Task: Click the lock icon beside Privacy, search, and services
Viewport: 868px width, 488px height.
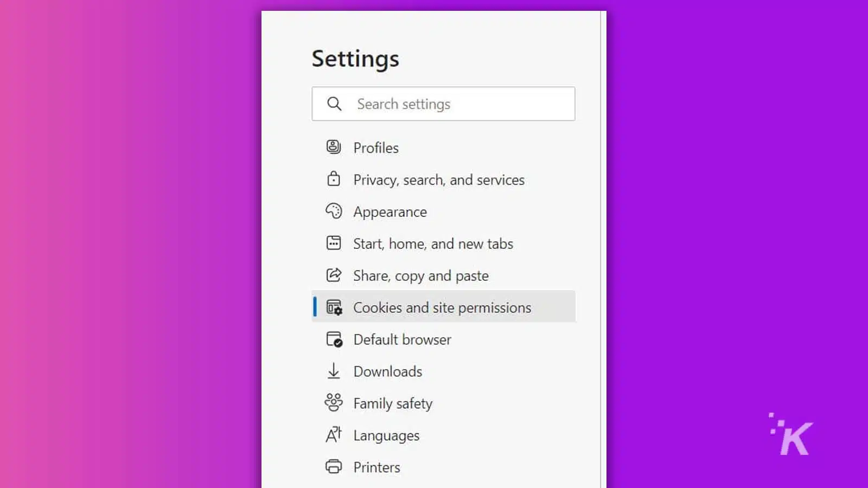Action: click(x=334, y=179)
